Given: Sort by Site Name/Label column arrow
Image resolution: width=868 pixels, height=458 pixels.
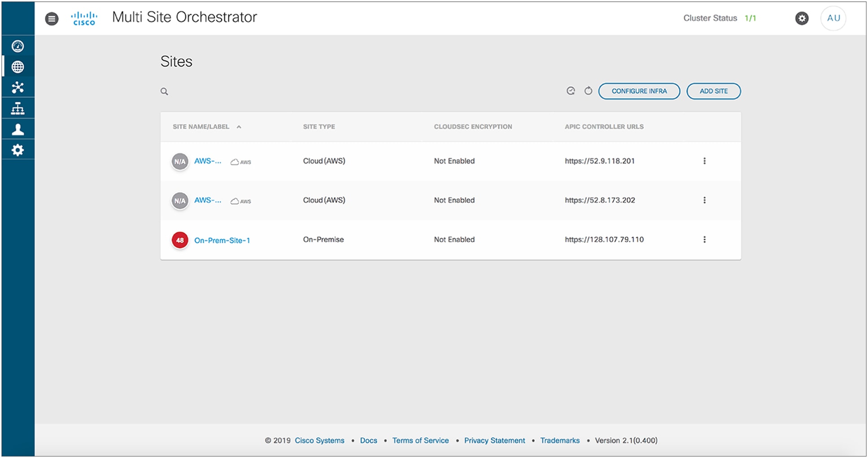Looking at the screenshot, I should 239,127.
